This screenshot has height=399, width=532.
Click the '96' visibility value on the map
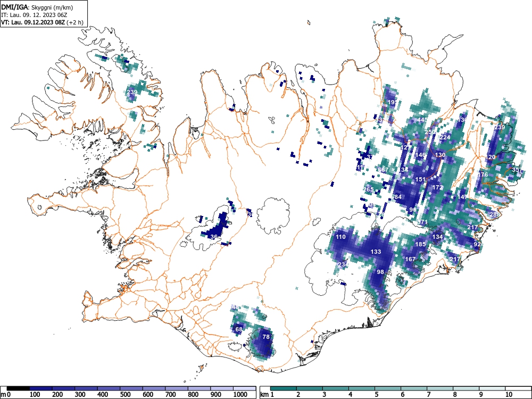(413, 210)
